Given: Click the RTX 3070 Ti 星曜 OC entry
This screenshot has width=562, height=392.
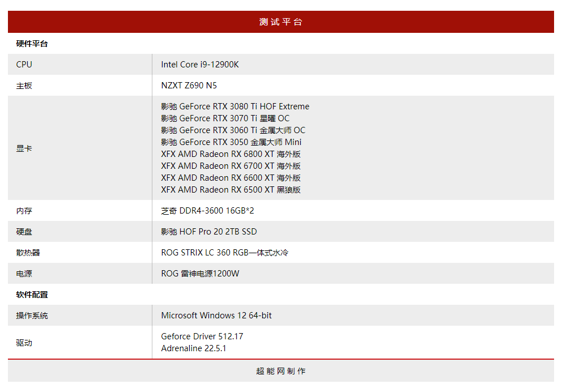Looking at the screenshot, I should click(225, 118).
